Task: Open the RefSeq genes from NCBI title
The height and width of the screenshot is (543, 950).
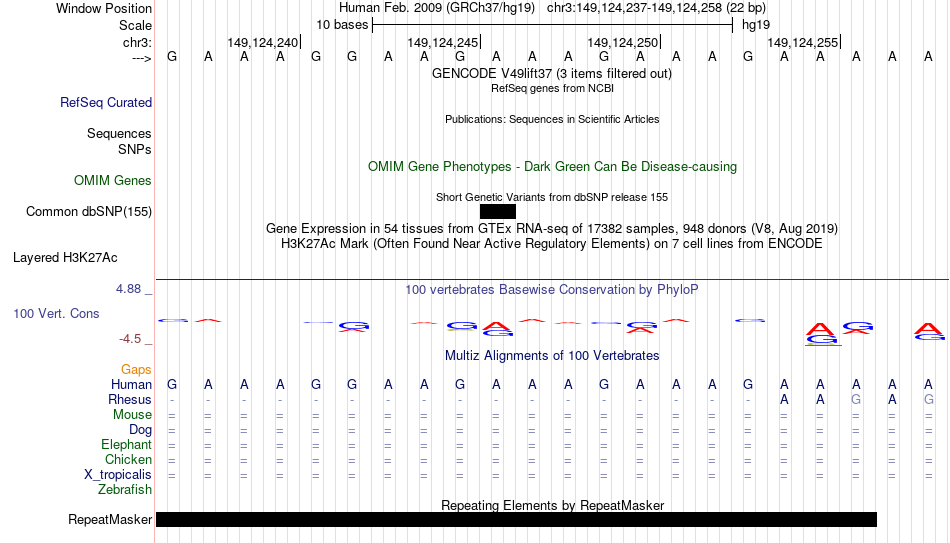Action: coord(553,88)
